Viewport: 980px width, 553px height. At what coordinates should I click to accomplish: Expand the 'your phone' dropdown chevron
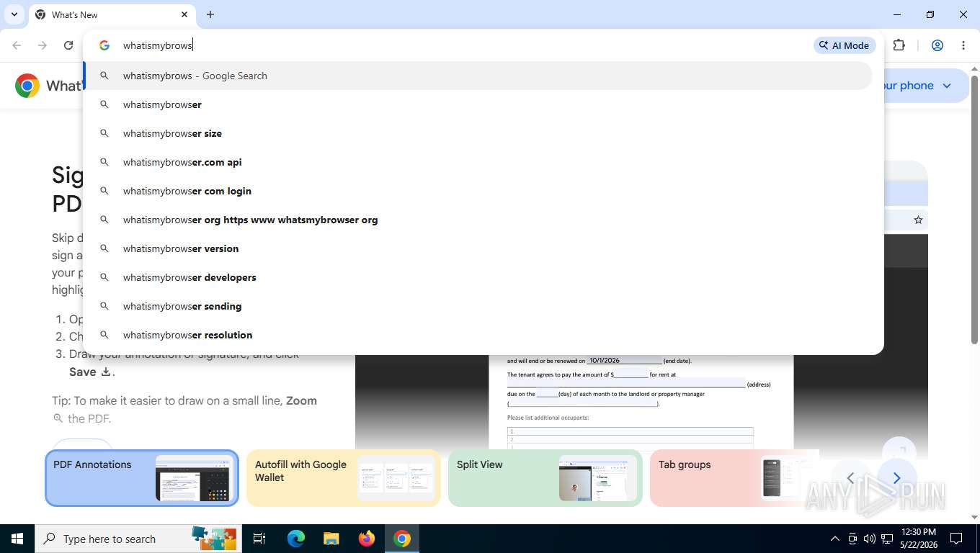(947, 86)
